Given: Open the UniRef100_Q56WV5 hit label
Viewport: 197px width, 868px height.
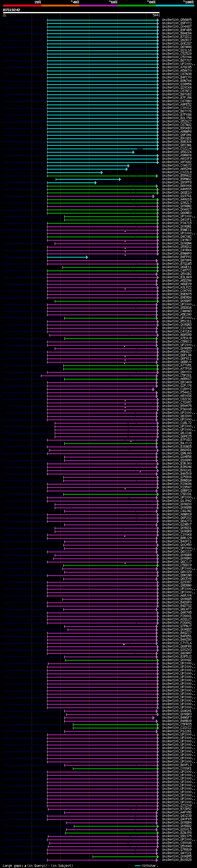Looking at the screenshot, I should coord(177,20).
